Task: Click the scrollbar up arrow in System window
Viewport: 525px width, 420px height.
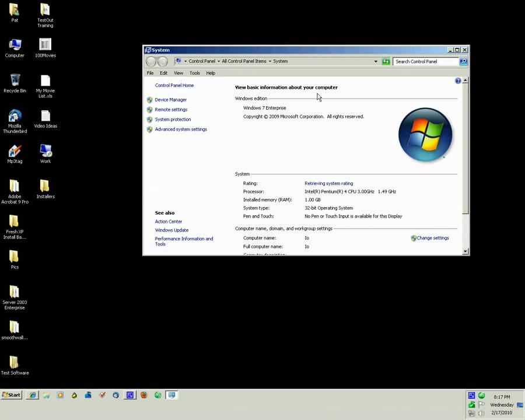Action: pyautogui.click(x=465, y=80)
